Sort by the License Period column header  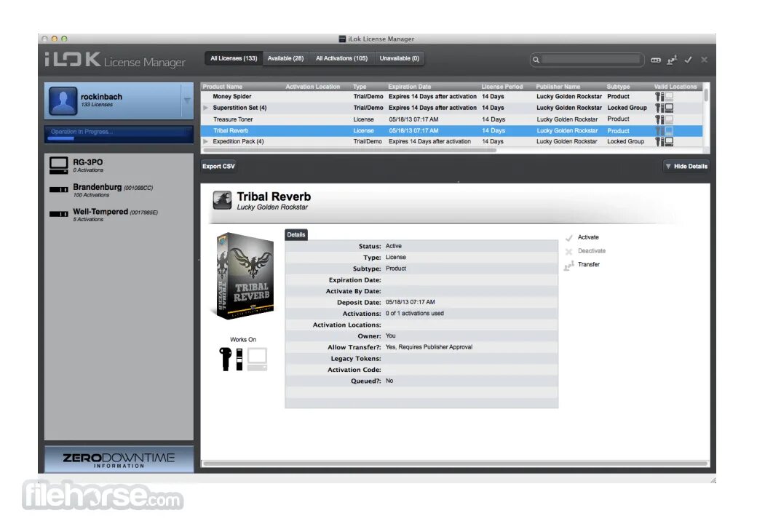click(x=502, y=87)
